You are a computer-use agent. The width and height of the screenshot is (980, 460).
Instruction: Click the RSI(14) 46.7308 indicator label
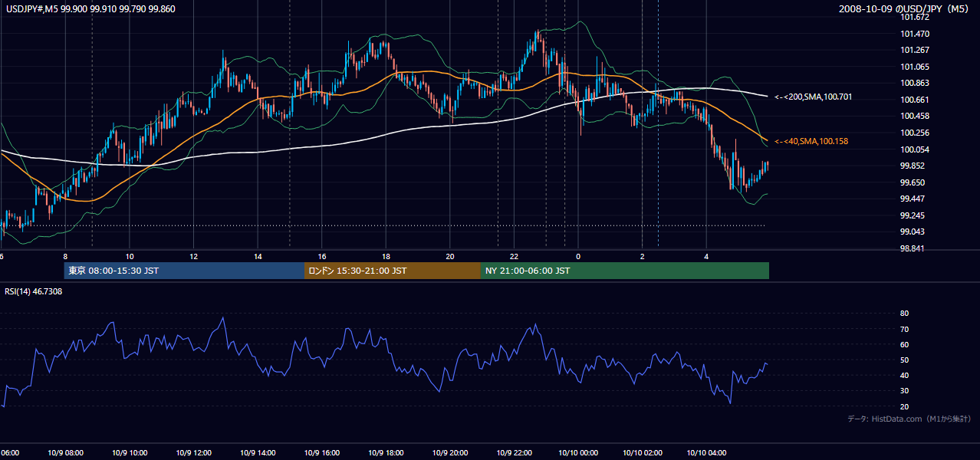tap(34, 292)
